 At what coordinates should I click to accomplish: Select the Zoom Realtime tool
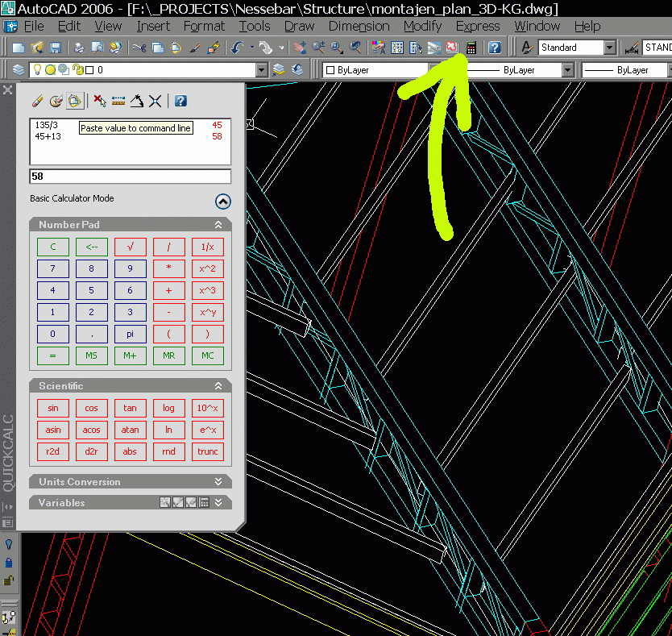[318, 48]
